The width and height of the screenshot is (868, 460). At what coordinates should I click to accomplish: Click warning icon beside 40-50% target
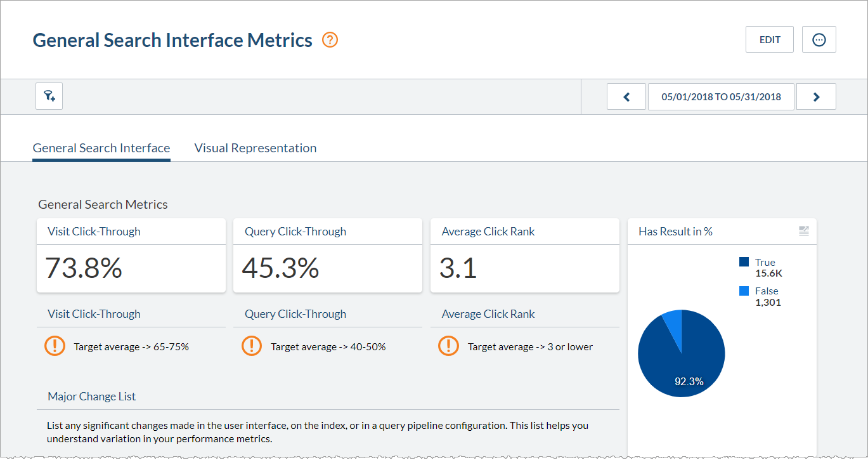click(x=252, y=346)
